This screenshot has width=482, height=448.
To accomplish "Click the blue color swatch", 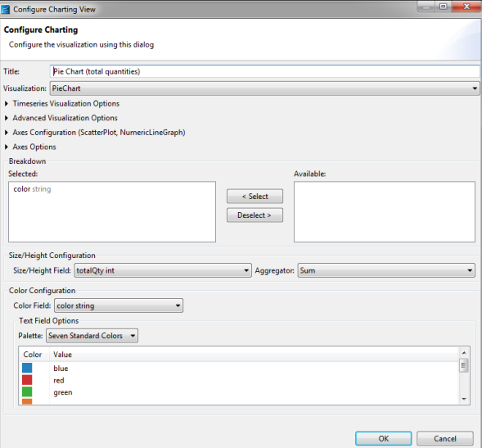I will coord(27,368).
